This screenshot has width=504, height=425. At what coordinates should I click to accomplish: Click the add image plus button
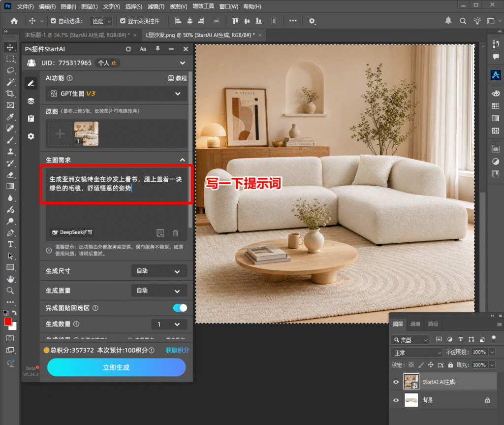(60, 133)
